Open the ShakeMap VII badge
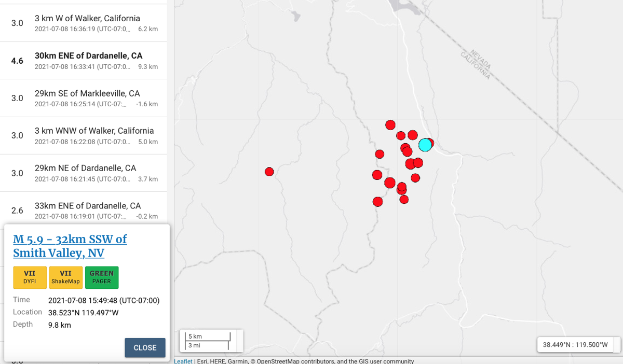 pos(66,277)
